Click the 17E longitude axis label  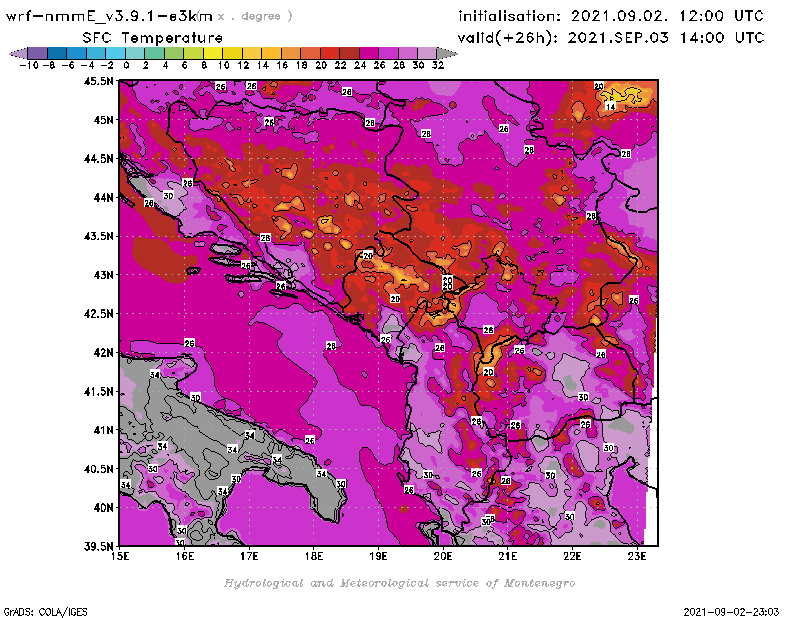coord(249,556)
